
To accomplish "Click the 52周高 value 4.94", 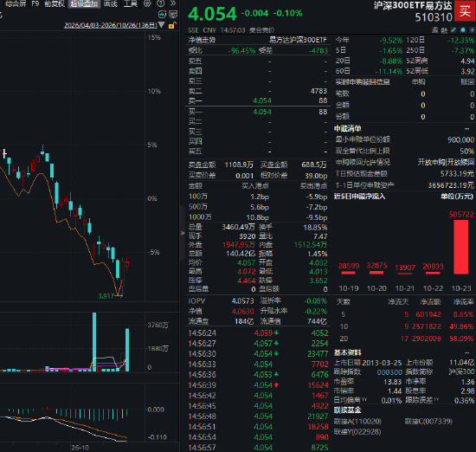I will click(467, 61).
